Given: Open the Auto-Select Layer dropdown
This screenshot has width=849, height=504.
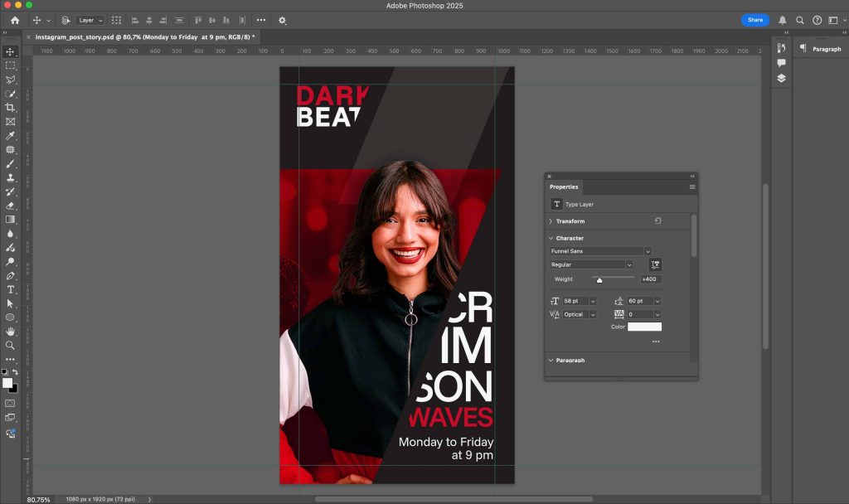Looking at the screenshot, I should coord(90,20).
